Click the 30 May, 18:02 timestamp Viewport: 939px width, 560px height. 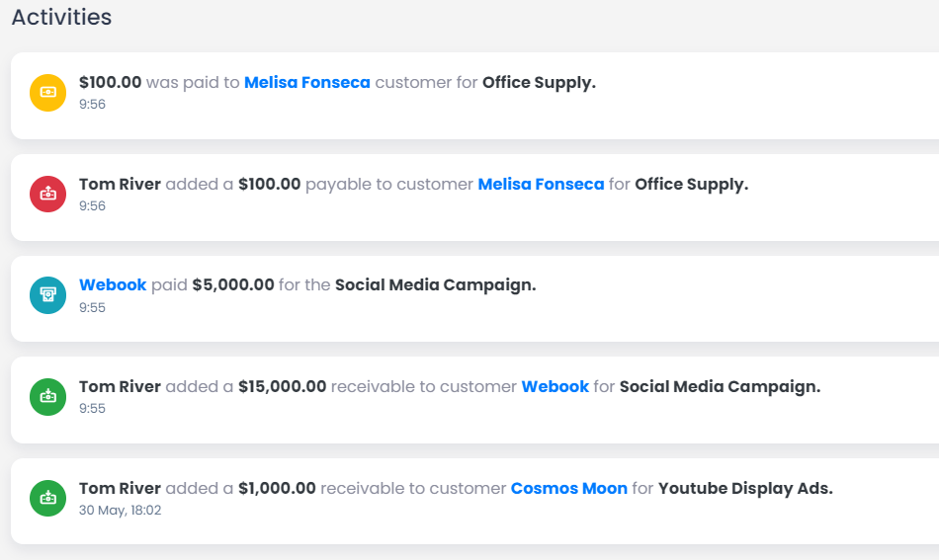click(120, 511)
